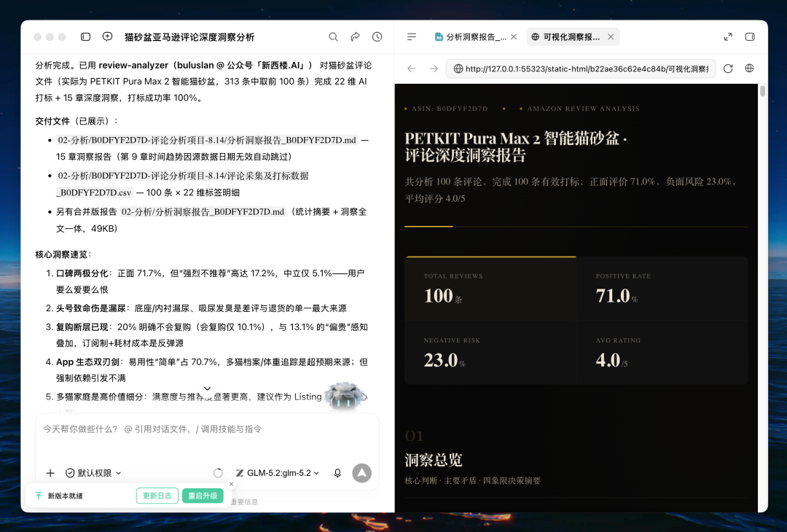787x532 pixels.
Task: Click the POSITIVE RATE 71.0 card
Action: (662, 288)
